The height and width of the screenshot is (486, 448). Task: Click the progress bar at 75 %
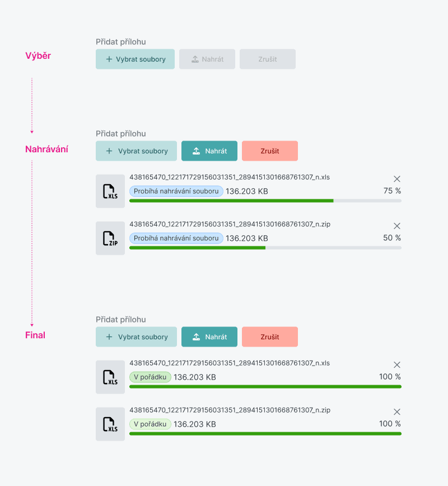(265, 201)
